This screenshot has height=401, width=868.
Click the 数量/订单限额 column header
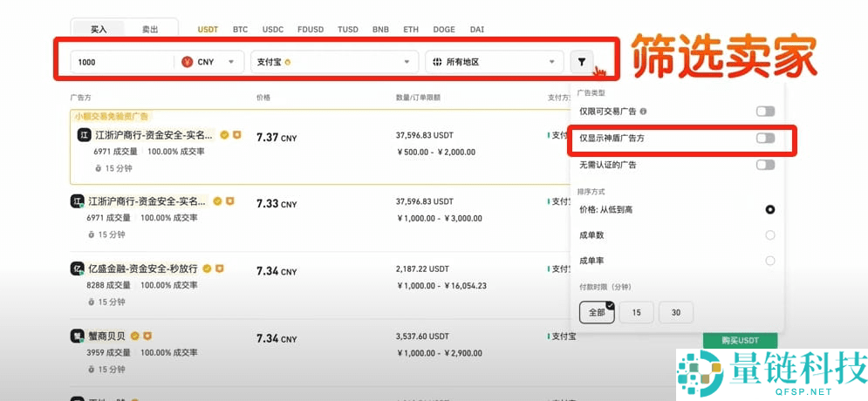(x=418, y=98)
